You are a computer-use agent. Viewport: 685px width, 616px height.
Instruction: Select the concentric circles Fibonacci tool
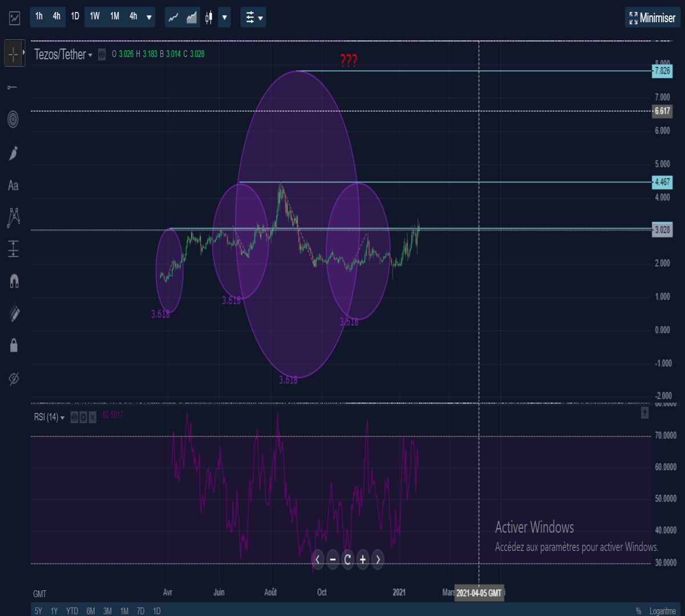13,119
